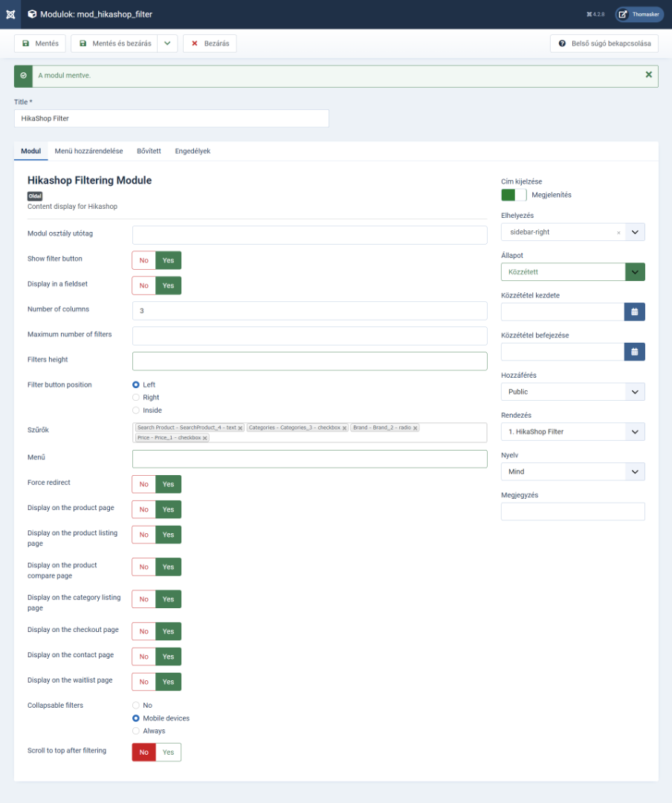Select Inside for filter button position
Image resolution: width=672 pixels, height=803 pixels.
(x=136, y=410)
